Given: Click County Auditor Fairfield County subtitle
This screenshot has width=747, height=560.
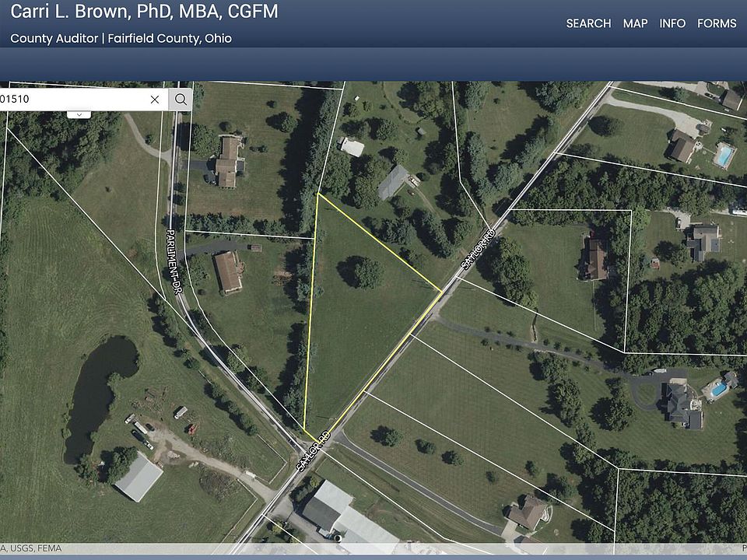Looking at the screenshot, I should point(121,38).
